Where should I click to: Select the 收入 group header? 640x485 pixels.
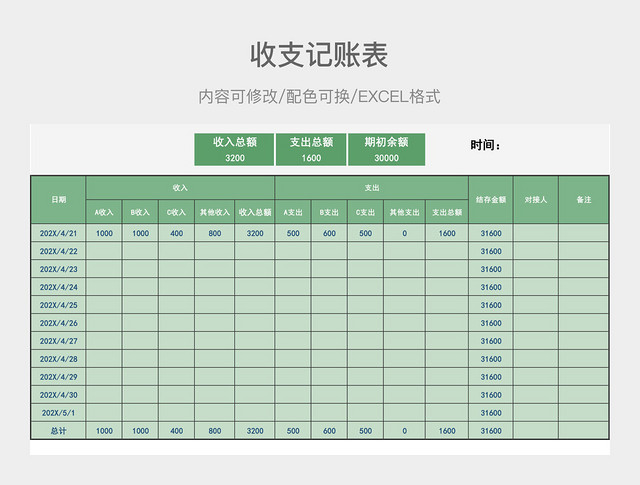click(180, 188)
